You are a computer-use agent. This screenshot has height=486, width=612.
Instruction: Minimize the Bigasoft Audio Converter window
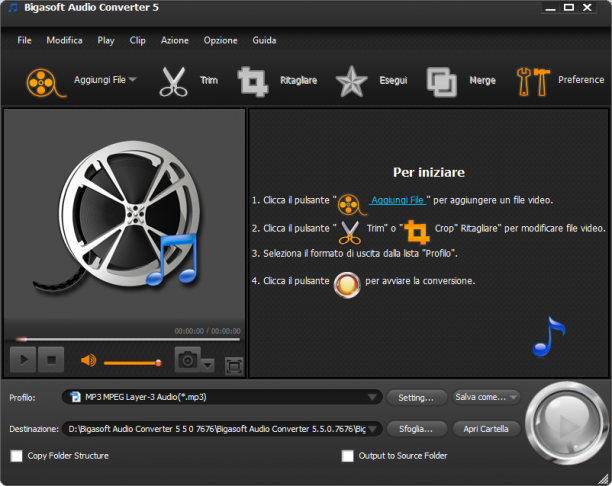(550, 7)
